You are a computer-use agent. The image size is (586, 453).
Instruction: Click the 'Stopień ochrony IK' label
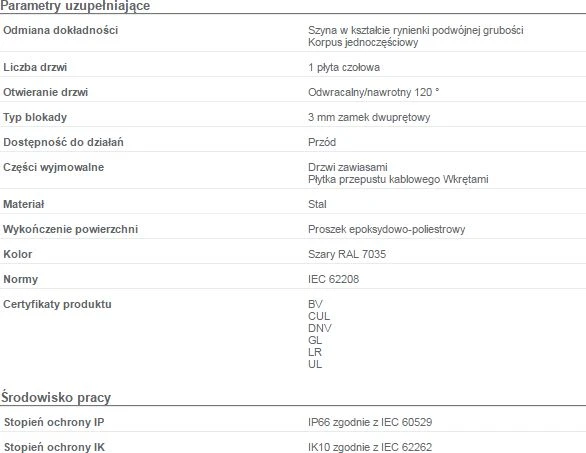pos(54,447)
